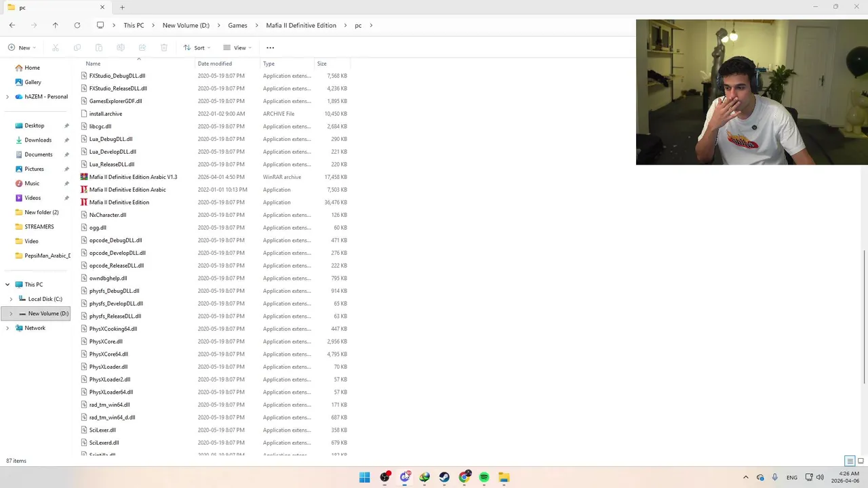Click This PC in the address breadcrumb
The image size is (868, 488).
(x=134, y=25)
